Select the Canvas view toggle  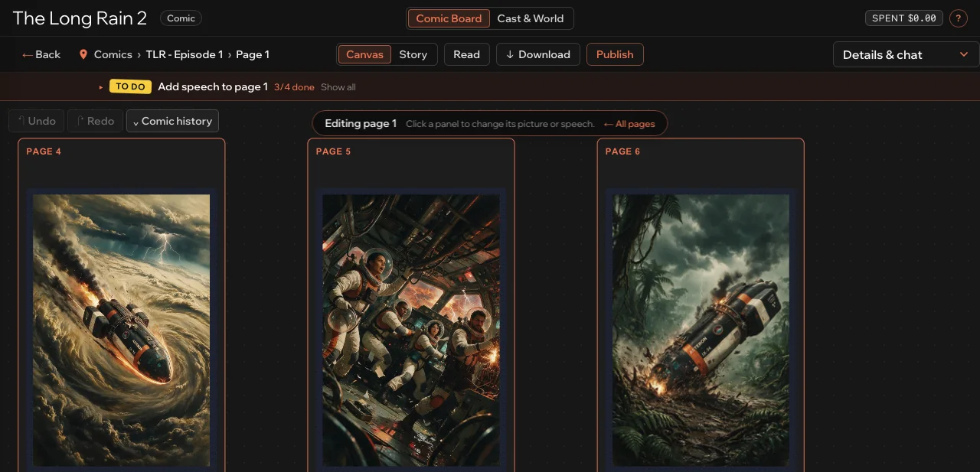tap(364, 54)
